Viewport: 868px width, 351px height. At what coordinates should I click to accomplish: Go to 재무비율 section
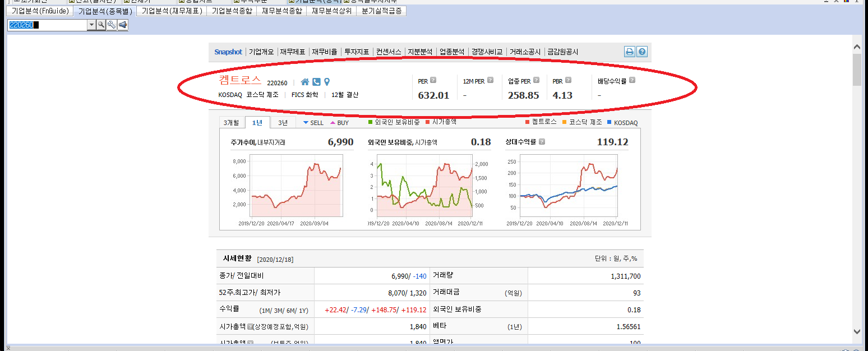pyautogui.click(x=325, y=52)
